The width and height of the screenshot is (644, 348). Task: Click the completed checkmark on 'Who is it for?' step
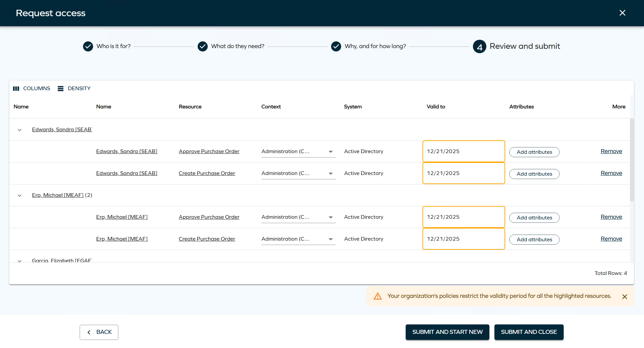tap(88, 46)
